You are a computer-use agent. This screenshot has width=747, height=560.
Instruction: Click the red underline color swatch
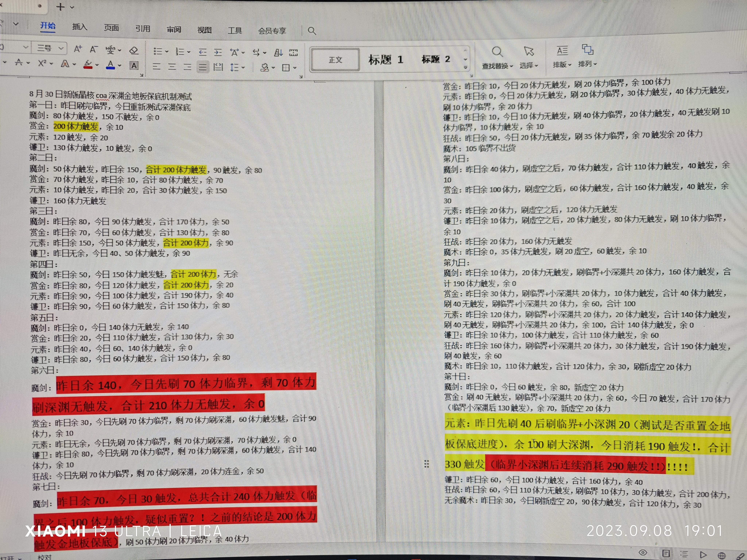(x=88, y=67)
